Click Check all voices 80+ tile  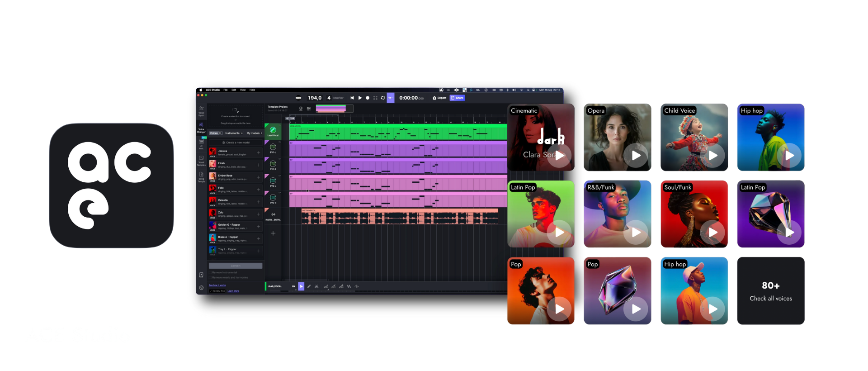(771, 291)
